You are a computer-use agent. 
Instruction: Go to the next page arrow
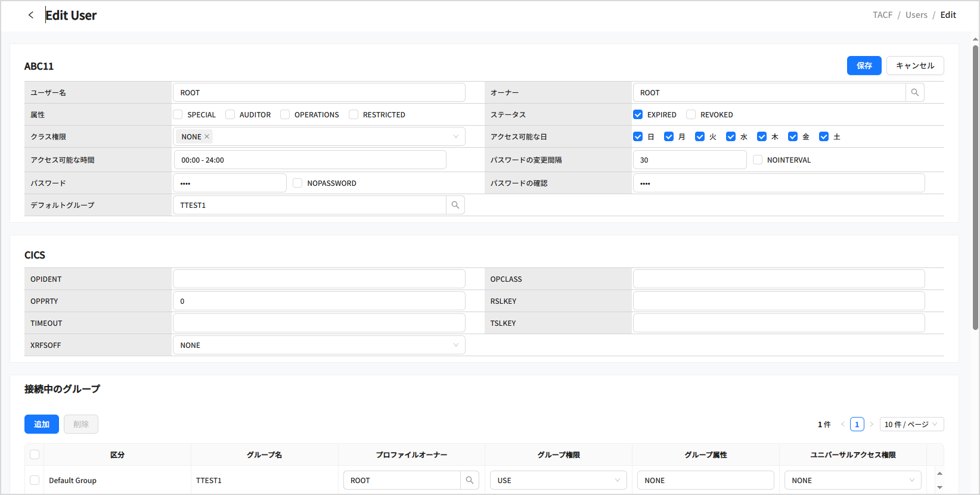pyautogui.click(x=872, y=424)
